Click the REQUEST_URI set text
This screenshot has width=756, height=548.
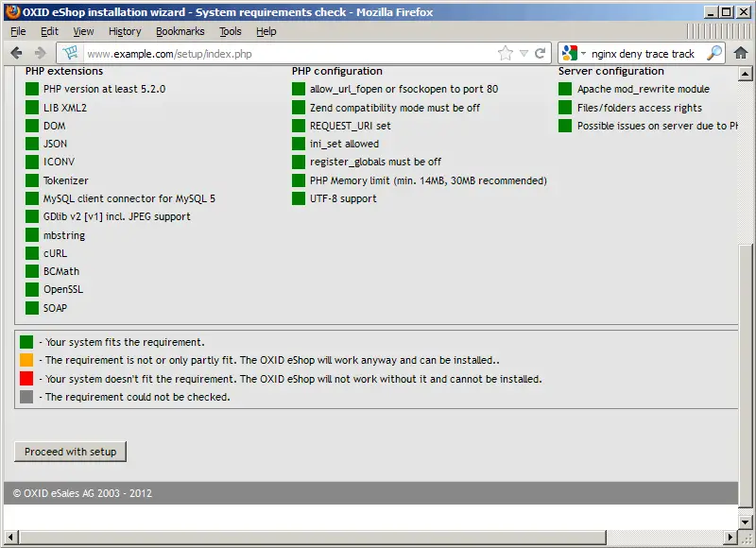pos(350,126)
